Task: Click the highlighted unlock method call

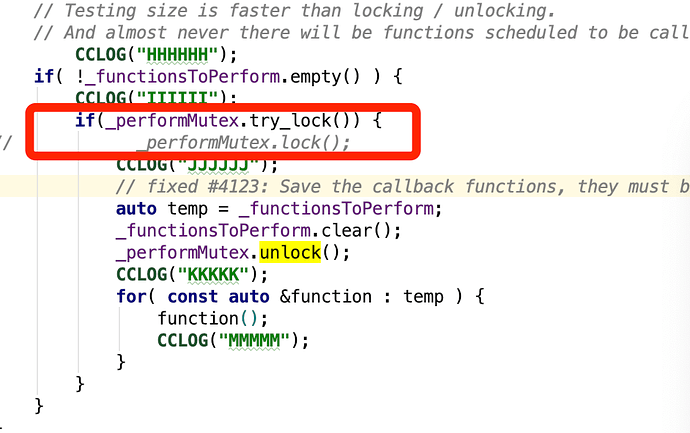Action: [x=290, y=253]
